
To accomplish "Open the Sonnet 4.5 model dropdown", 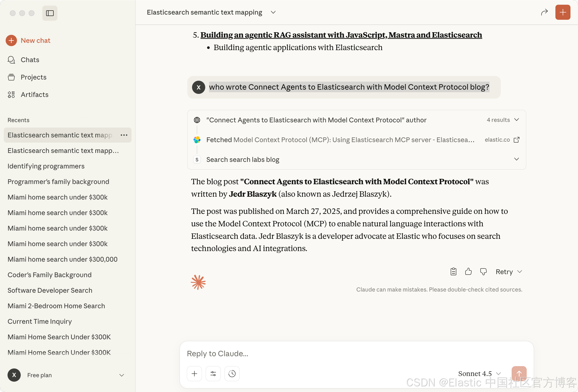I will [x=479, y=373].
